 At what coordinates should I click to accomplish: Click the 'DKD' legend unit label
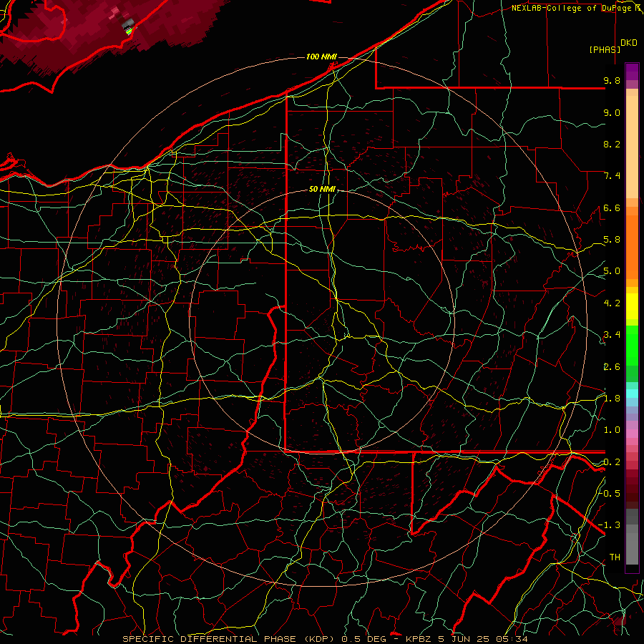click(x=629, y=43)
